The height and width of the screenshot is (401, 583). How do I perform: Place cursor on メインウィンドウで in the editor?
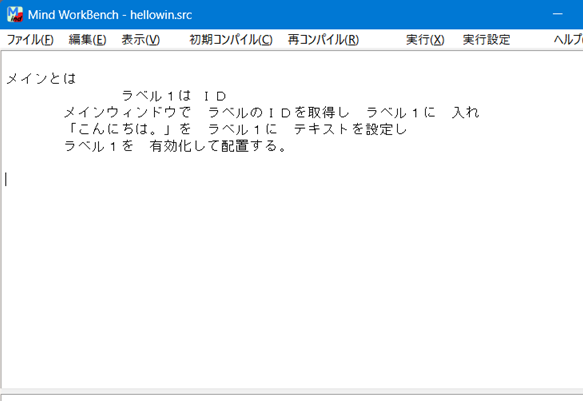coord(127,112)
